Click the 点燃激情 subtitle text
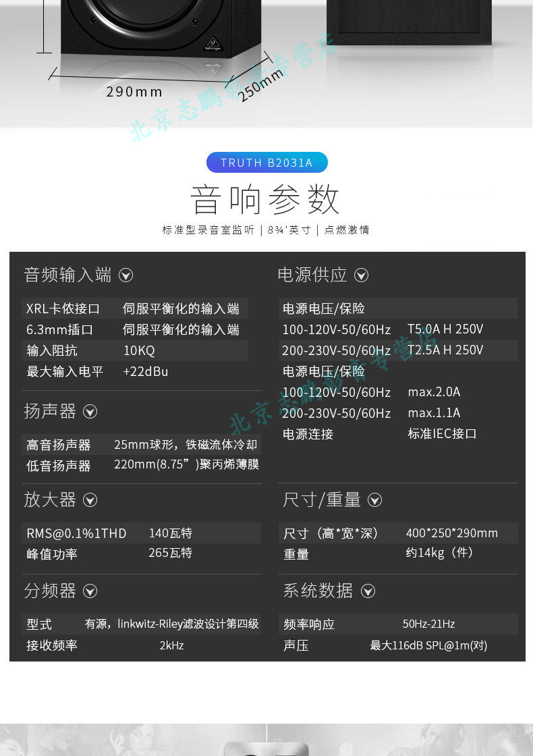 point(347,230)
